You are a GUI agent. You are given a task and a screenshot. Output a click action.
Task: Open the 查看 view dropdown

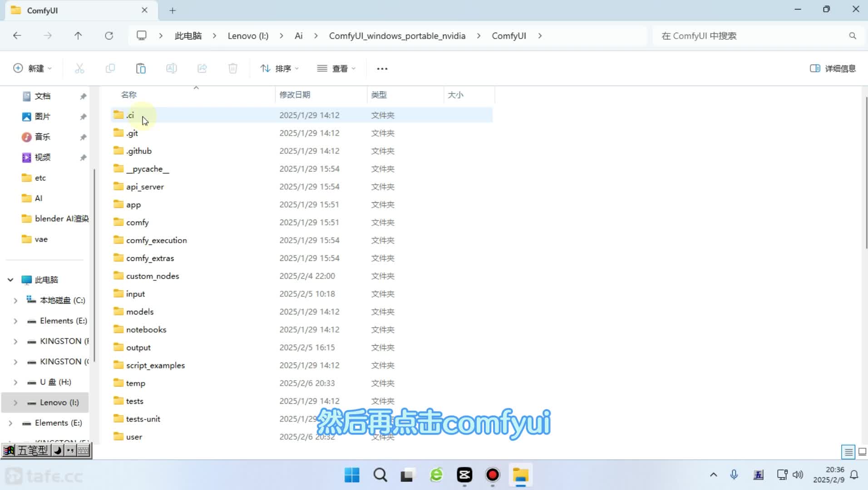tap(336, 69)
